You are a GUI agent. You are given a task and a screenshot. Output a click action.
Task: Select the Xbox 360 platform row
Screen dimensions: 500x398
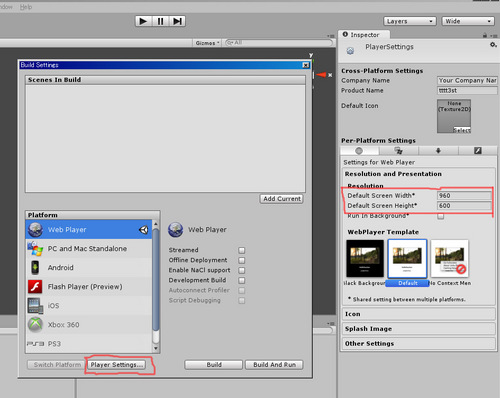click(89, 324)
